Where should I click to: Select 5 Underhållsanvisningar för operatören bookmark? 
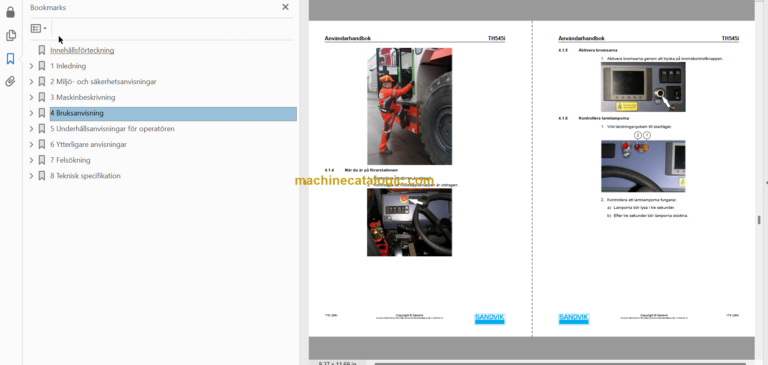[112, 128]
